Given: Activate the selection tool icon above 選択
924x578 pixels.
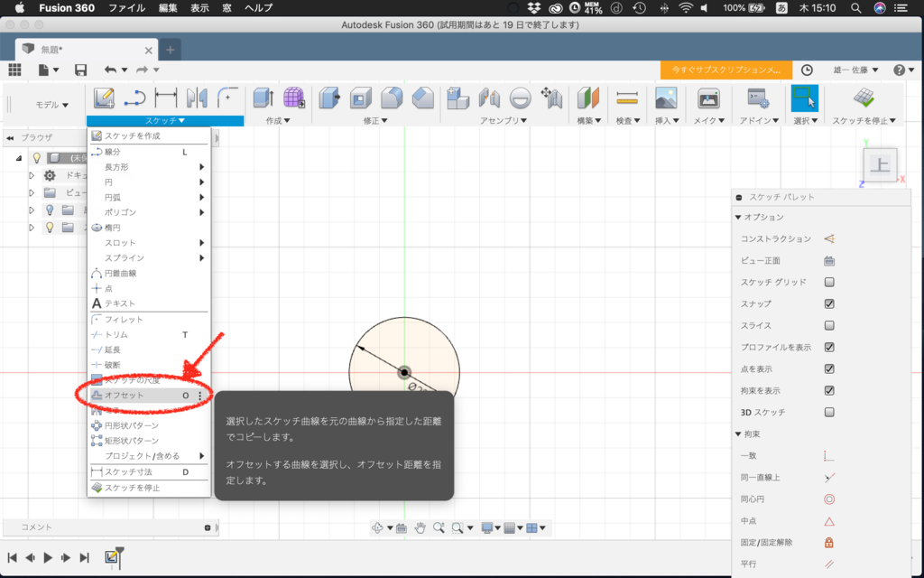Looking at the screenshot, I should [x=804, y=98].
